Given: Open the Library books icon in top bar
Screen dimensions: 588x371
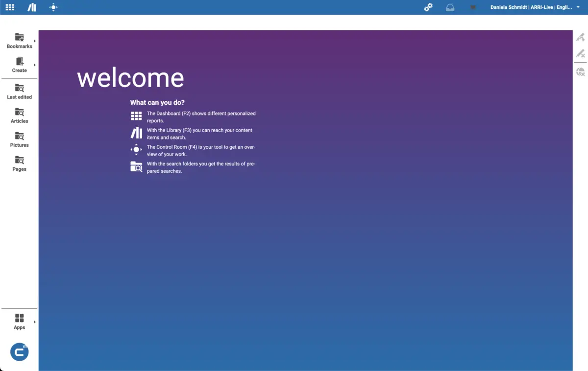Looking at the screenshot, I should click(32, 7).
